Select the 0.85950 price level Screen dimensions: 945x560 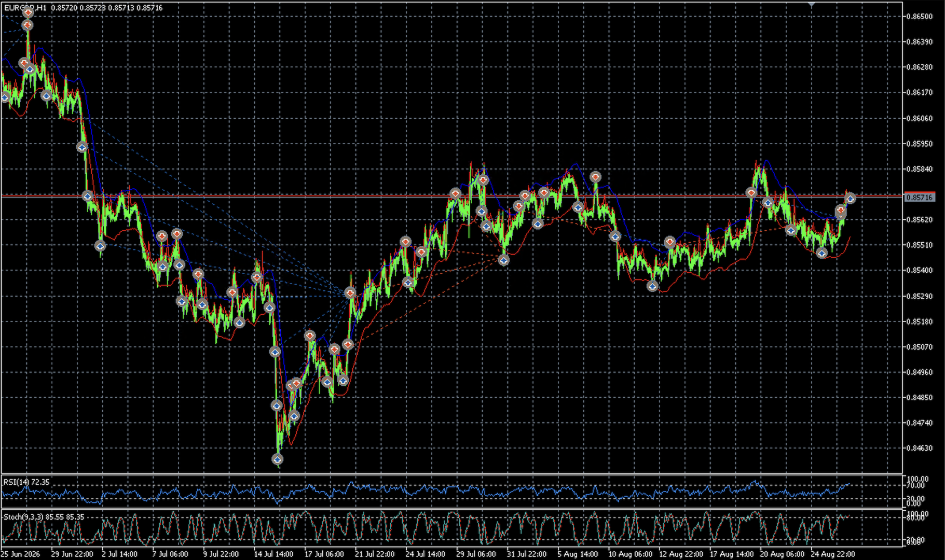point(919,144)
